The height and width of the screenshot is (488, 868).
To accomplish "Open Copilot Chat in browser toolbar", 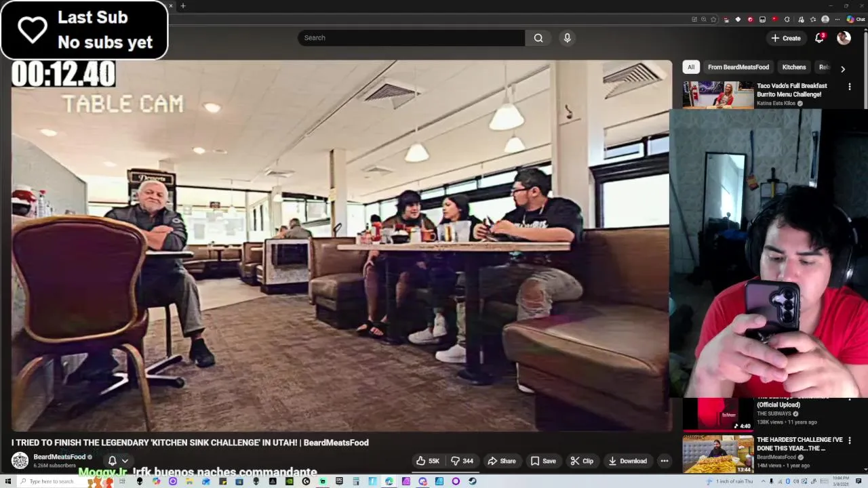I will (x=855, y=20).
